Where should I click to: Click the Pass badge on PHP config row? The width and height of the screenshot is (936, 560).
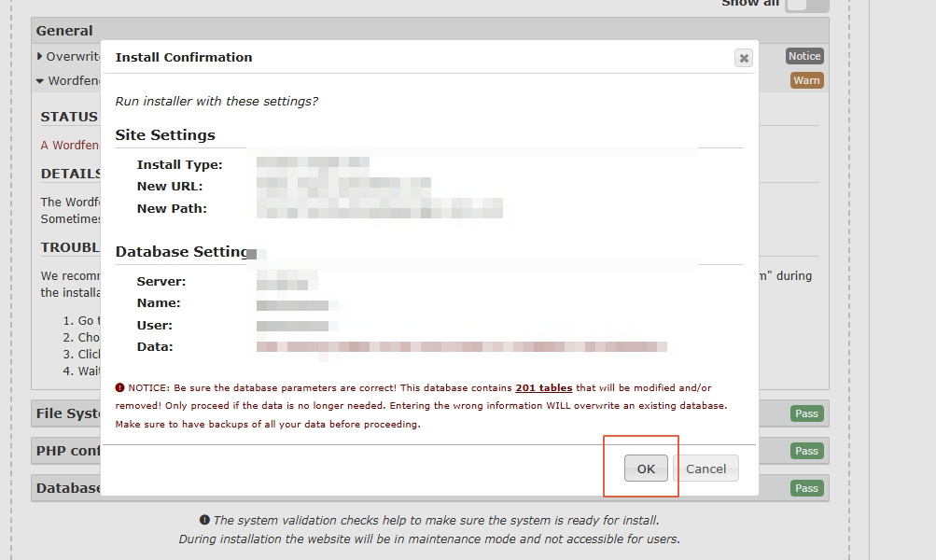(x=806, y=451)
